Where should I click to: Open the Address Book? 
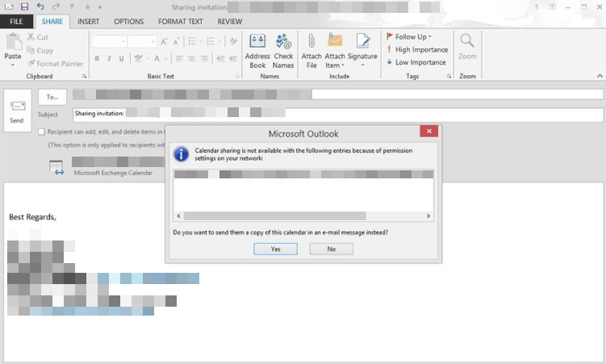pyautogui.click(x=257, y=51)
